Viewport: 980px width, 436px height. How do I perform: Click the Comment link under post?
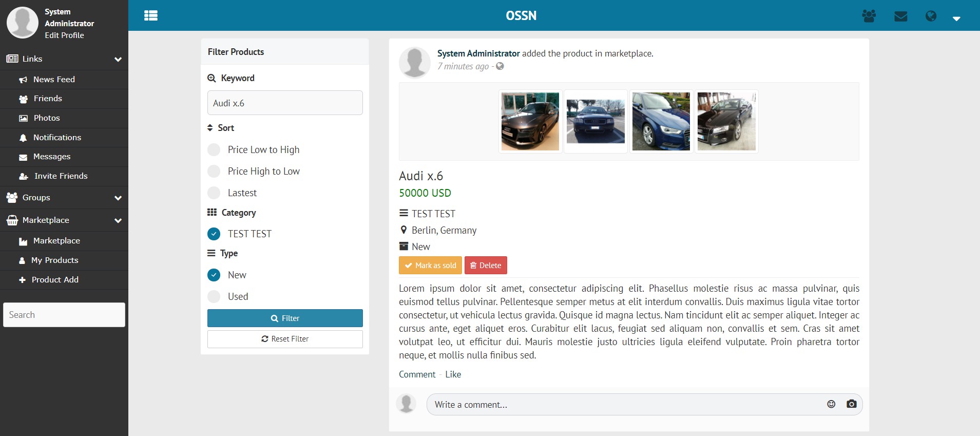pyautogui.click(x=417, y=374)
